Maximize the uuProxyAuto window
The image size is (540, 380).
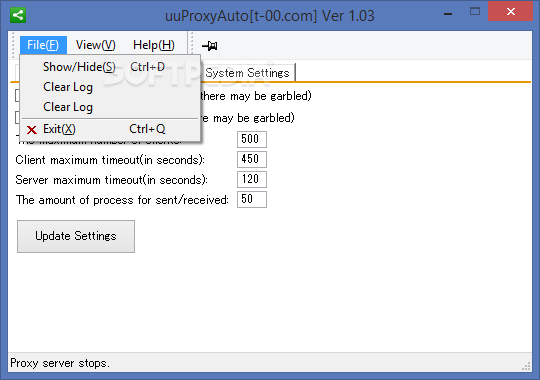coord(475,11)
